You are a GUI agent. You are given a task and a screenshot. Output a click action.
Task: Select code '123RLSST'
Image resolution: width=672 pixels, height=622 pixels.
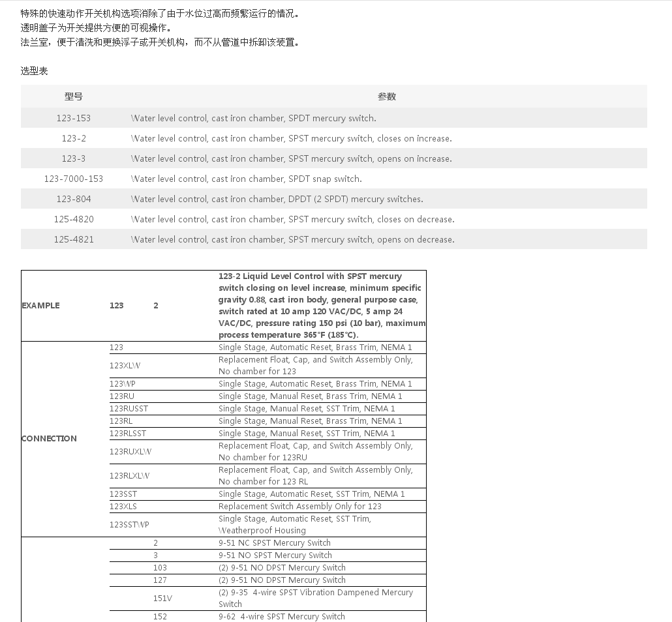click(x=128, y=433)
